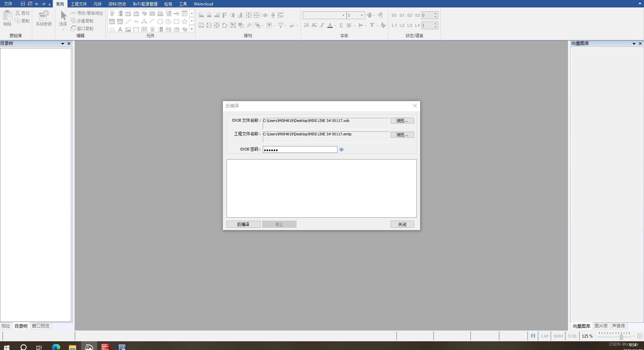Open the text alignment dropdown arrow
This screenshot has width=644, height=350.
pyautogui.click(x=355, y=26)
